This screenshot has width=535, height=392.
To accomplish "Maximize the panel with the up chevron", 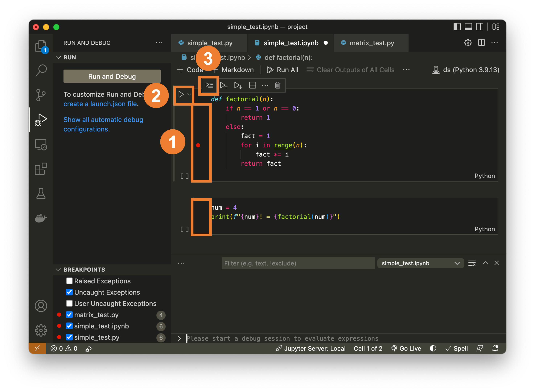I will point(485,263).
